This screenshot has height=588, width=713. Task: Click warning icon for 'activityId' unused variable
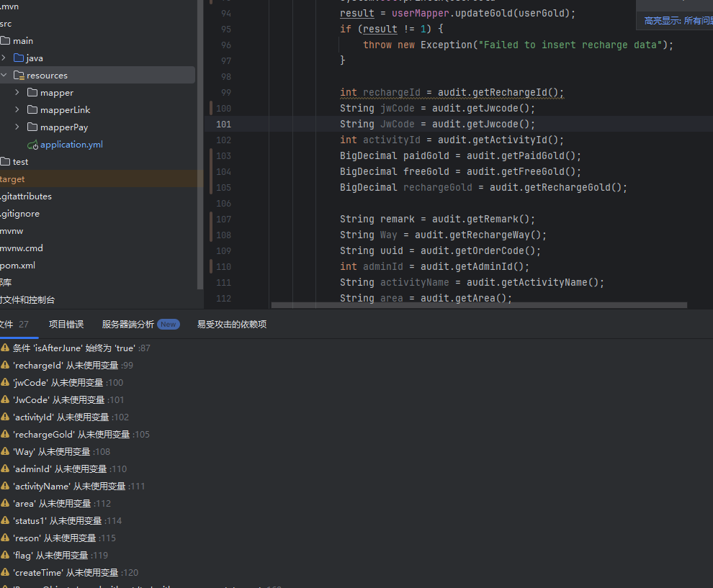(x=5, y=417)
